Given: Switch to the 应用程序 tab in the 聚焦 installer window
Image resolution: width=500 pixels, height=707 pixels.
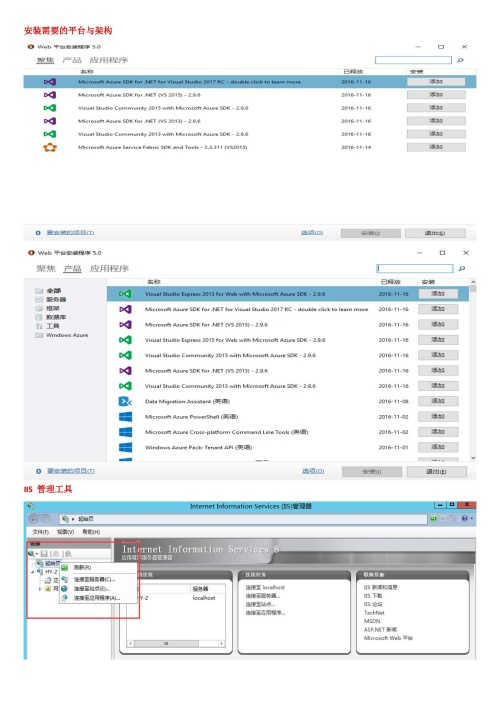Looking at the screenshot, I should coord(108,60).
